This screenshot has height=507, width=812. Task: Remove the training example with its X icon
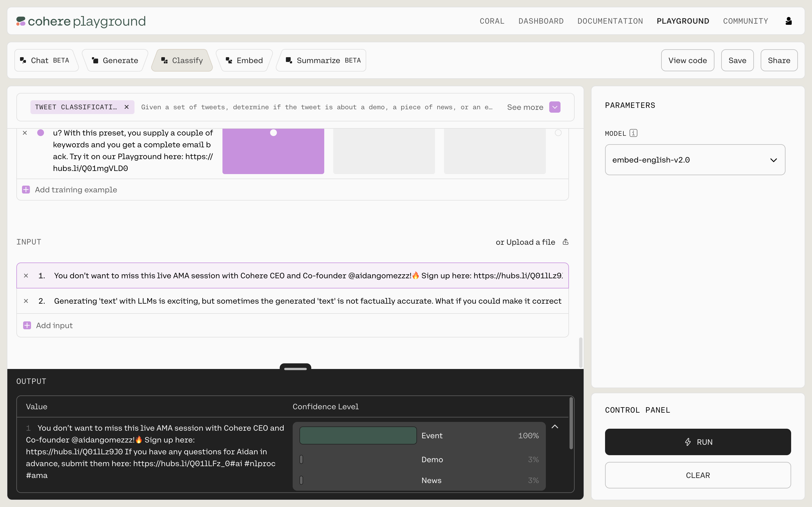(25, 133)
